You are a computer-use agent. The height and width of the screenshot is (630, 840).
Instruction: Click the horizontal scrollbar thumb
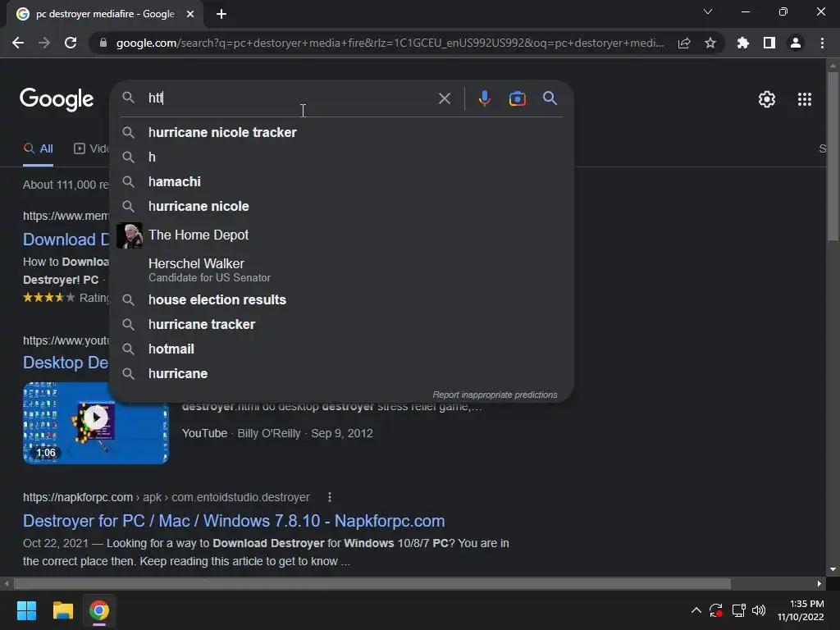[372, 583]
